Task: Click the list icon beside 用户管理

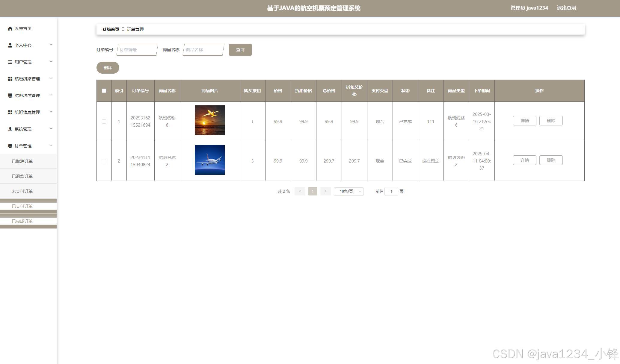Action: (10, 62)
